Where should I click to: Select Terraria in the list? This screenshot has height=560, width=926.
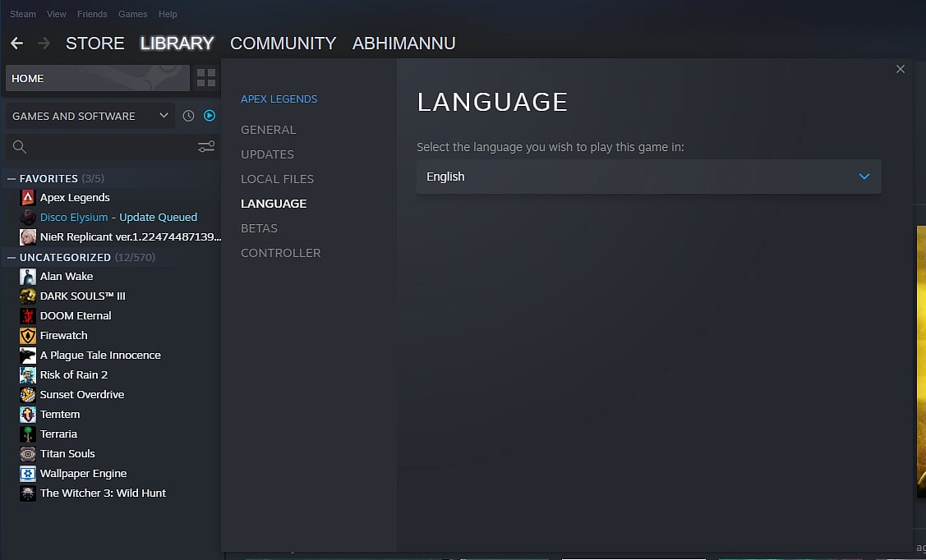58,434
